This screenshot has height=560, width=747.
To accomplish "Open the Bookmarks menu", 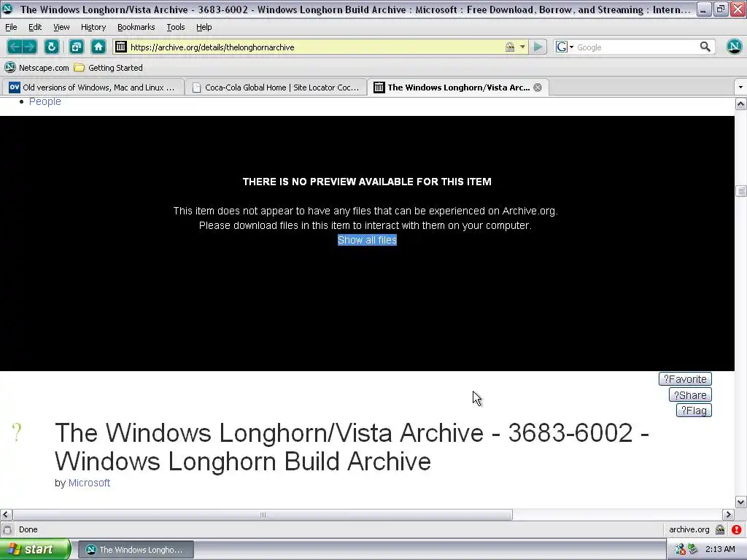I will 136,27.
